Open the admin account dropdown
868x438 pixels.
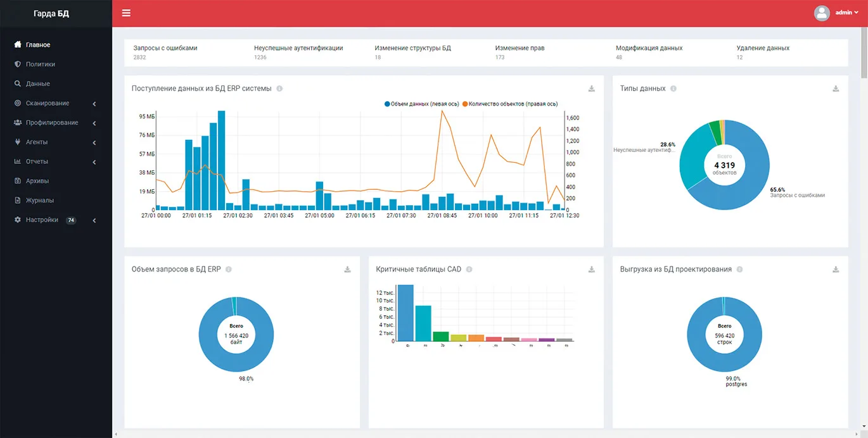847,13
